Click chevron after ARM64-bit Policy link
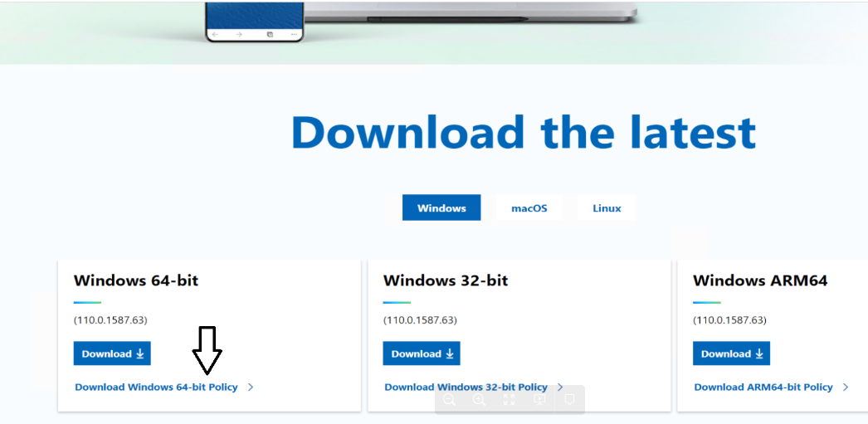The width and height of the screenshot is (868, 424). 846,387
